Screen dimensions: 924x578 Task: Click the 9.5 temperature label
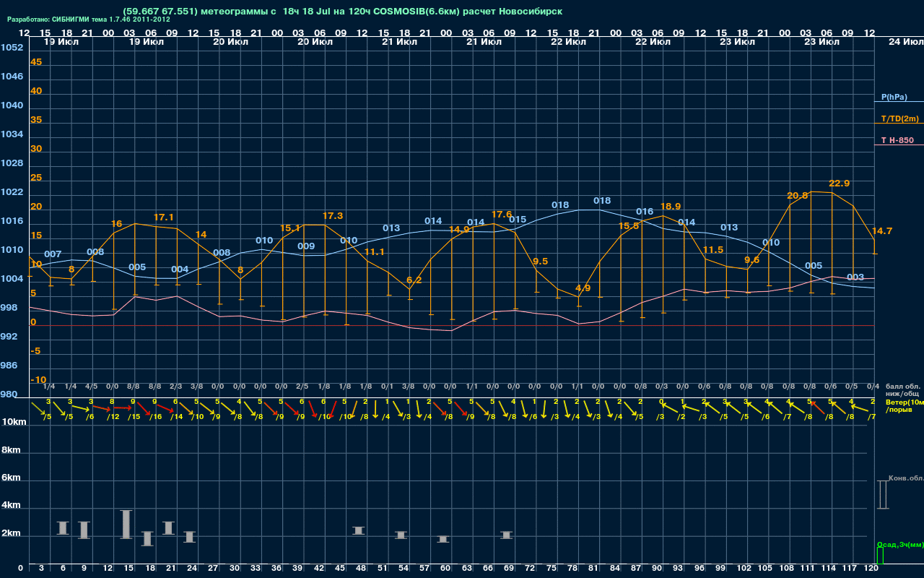point(540,261)
